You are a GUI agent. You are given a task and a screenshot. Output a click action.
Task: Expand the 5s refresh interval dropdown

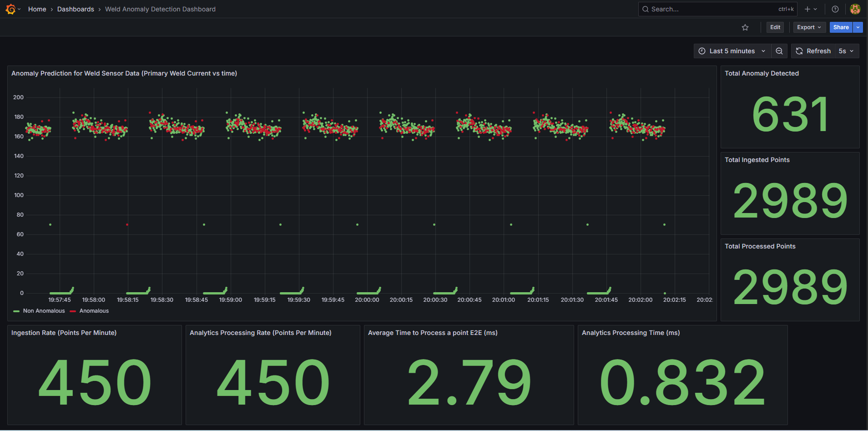(x=846, y=51)
